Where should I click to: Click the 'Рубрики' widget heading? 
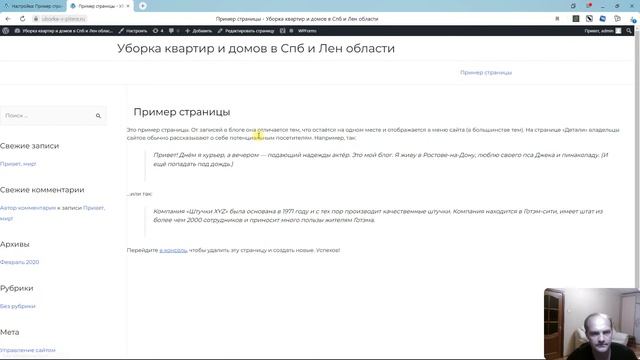tap(17, 288)
